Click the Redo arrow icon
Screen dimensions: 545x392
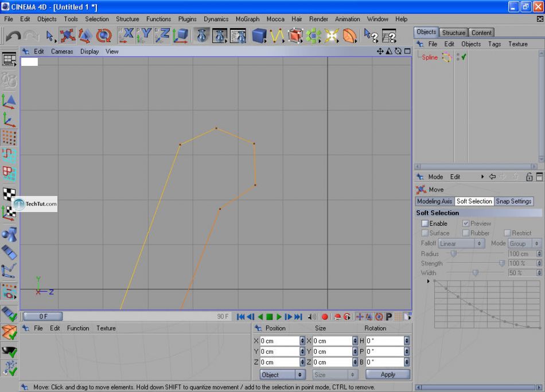pyautogui.click(x=32, y=36)
